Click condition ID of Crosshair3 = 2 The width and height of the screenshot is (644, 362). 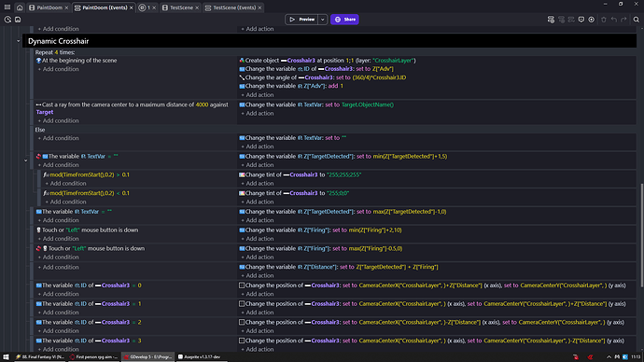[89, 323]
